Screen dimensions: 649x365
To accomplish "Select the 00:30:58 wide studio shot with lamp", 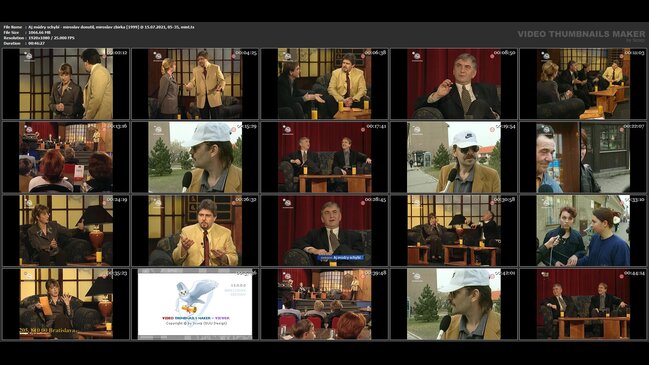I will (454, 231).
